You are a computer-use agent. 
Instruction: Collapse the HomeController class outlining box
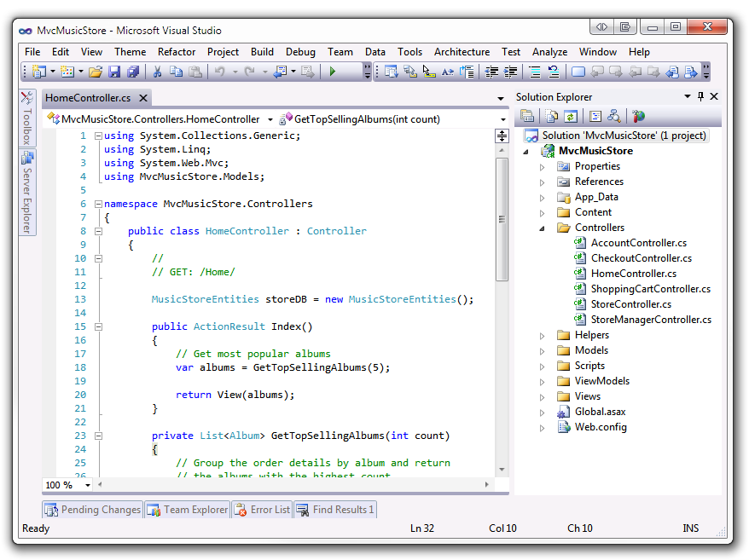pyautogui.click(x=98, y=231)
